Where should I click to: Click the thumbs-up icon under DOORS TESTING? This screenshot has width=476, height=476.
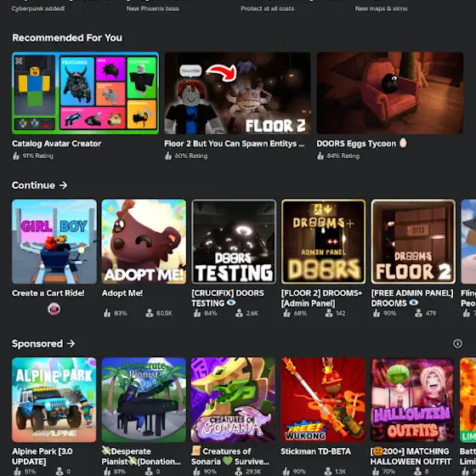pyautogui.click(x=197, y=313)
